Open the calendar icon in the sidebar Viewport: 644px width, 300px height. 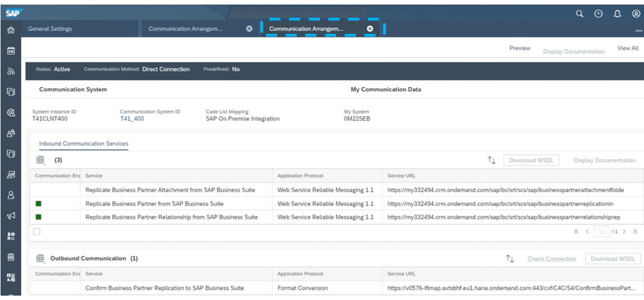(x=11, y=51)
